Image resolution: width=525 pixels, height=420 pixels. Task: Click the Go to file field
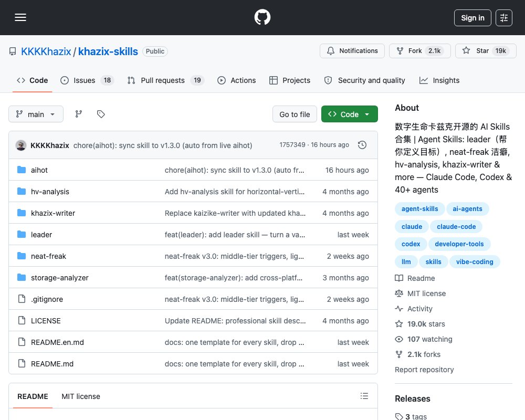pos(295,114)
